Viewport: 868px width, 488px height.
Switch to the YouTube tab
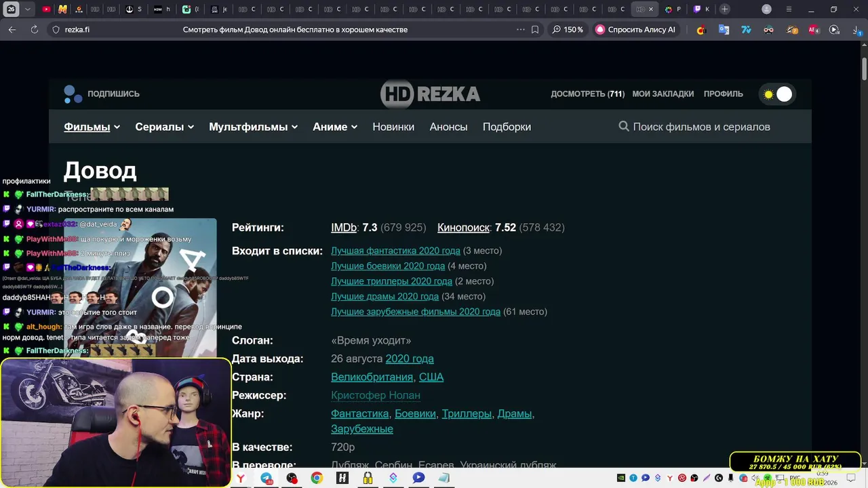point(46,9)
